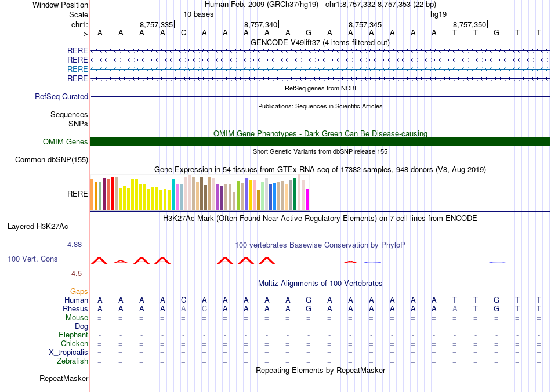This screenshot has width=551, height=392.
Task: Open the GENCODE V49lift37 track title
Action: [x=320, y=42]
